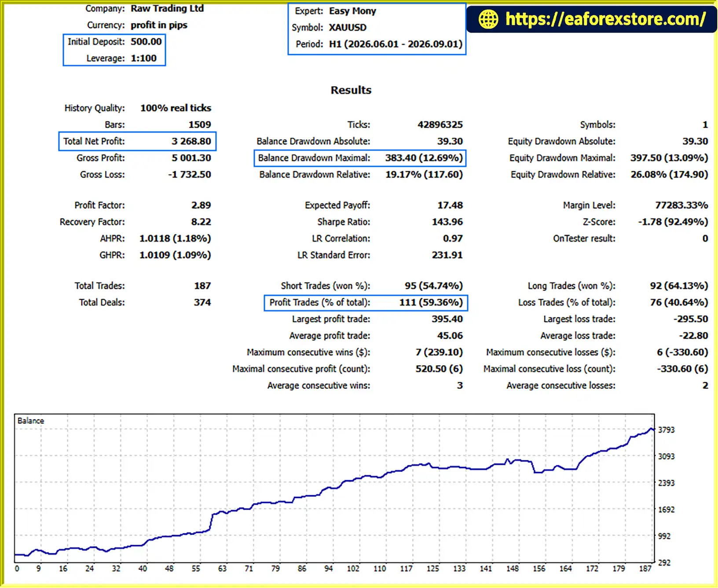
Task: Select the Total Trades value 187
Action: tap(202, 286)
